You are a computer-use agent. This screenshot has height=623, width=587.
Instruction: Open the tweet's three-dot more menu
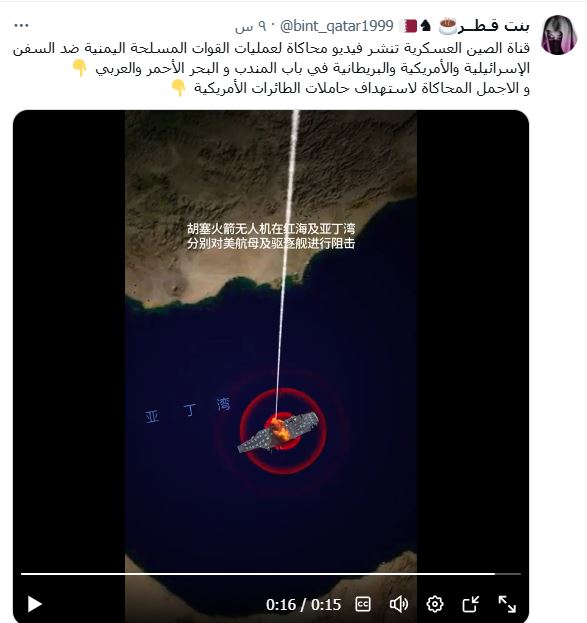click(21, 26)
